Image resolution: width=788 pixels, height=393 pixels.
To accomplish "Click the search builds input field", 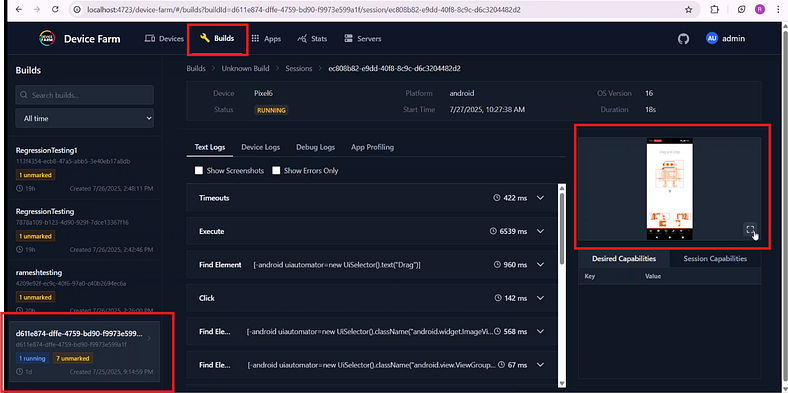I will [84, 95].
